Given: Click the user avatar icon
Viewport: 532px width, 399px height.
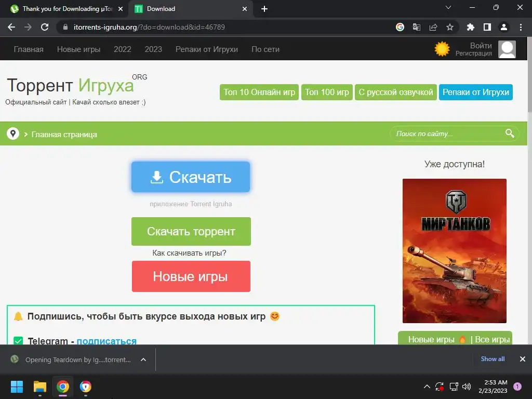Looking at the screenshot, I should pyautogui.click(x=507, y=49).
